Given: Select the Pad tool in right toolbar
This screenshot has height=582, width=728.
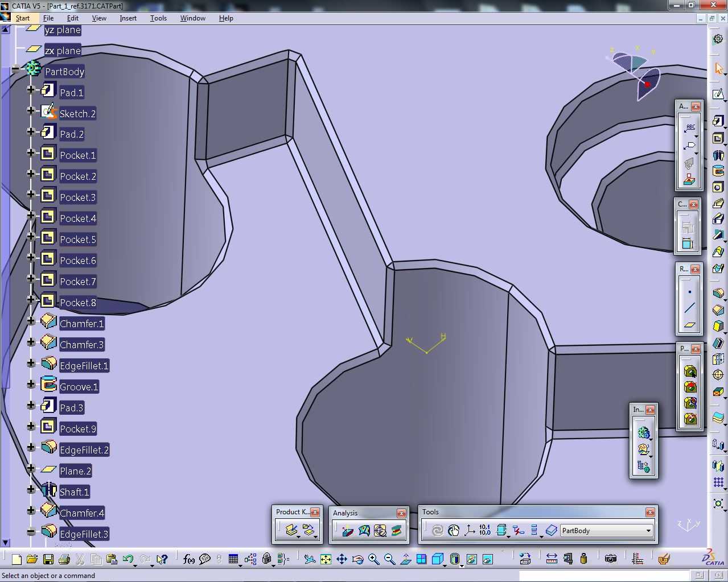Looking at the screenshot, I should pos(718,121).
